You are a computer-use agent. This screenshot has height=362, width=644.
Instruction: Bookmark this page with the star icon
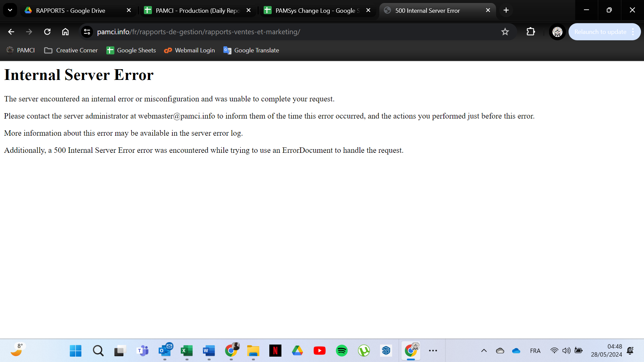coord(505,32)
